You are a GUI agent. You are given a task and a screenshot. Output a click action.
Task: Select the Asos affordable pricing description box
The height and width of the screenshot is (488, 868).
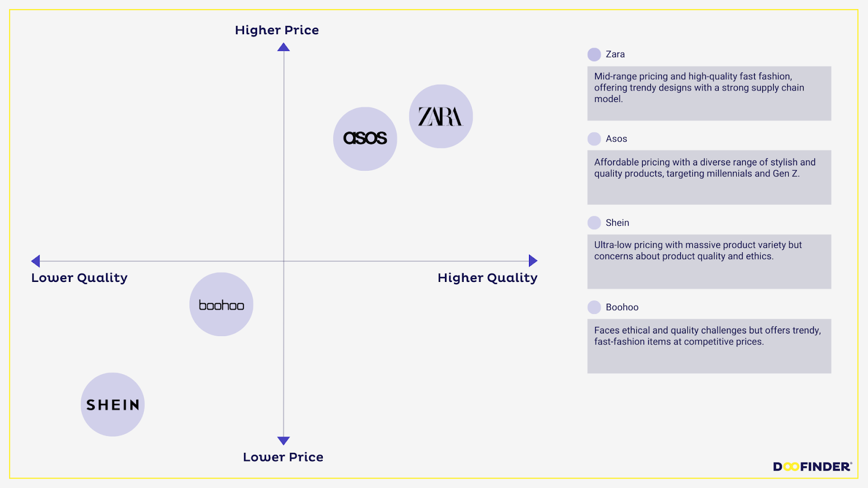point(709,177)
